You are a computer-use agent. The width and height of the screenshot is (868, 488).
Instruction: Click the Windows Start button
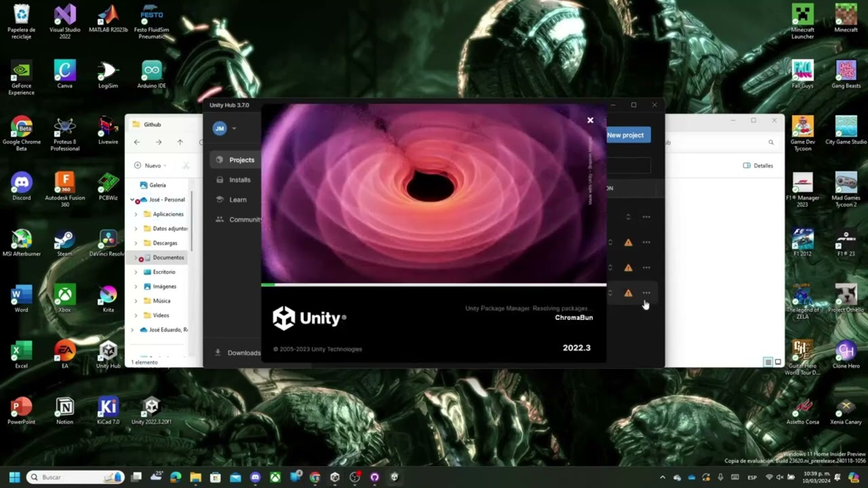click(14, 477)
